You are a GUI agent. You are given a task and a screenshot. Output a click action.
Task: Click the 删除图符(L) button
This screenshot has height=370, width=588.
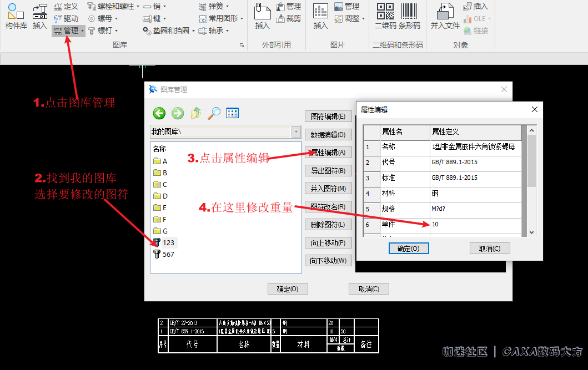pyautogui.click(x=328, y=225)
